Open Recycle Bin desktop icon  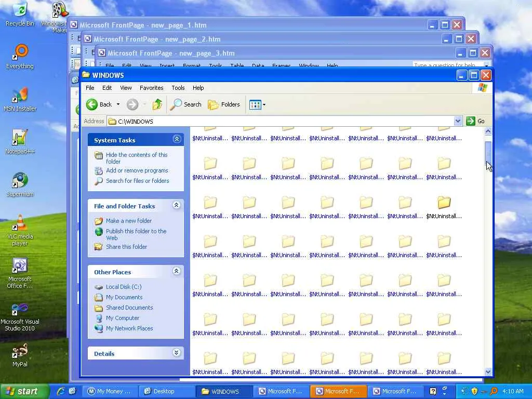click(20, 14)
